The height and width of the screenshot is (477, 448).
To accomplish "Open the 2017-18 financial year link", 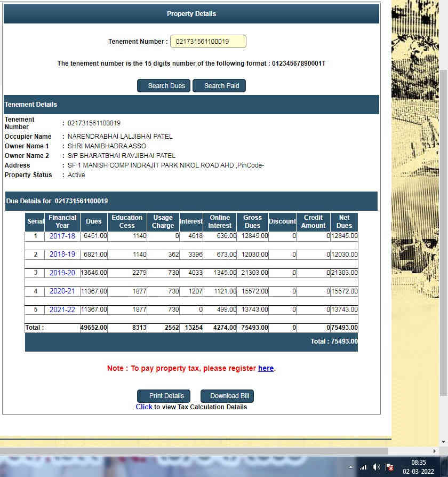I will 62,236.
